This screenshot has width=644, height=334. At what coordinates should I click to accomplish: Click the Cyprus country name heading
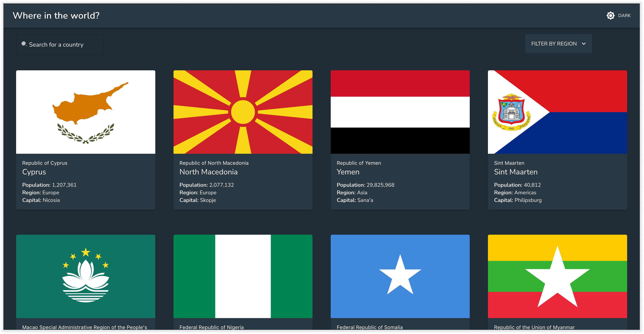(x=34, y=172)
